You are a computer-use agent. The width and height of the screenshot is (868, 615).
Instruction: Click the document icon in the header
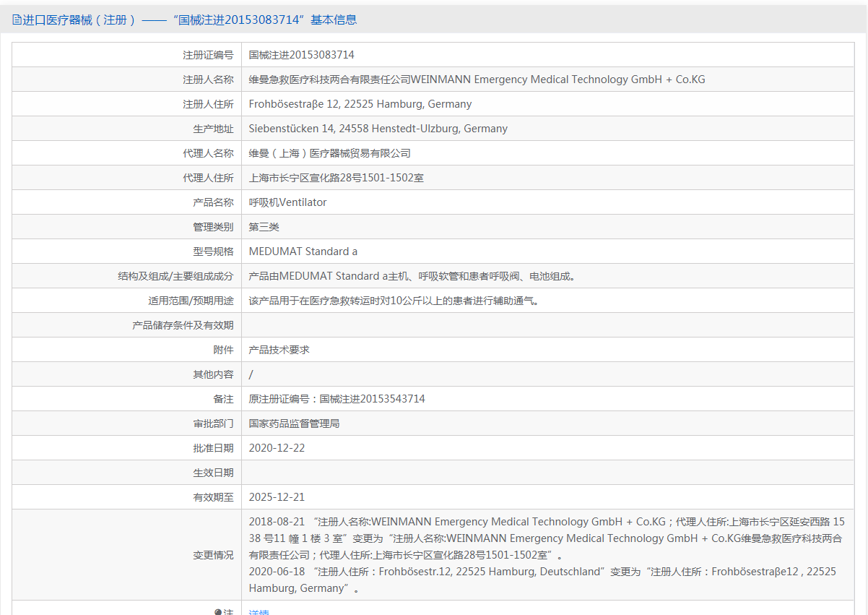click(17, 20)
